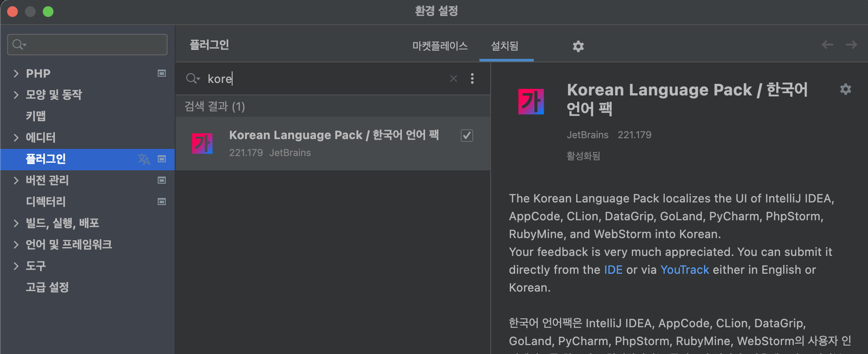Expand the 모양 및 동작 node

coord(16,95)
